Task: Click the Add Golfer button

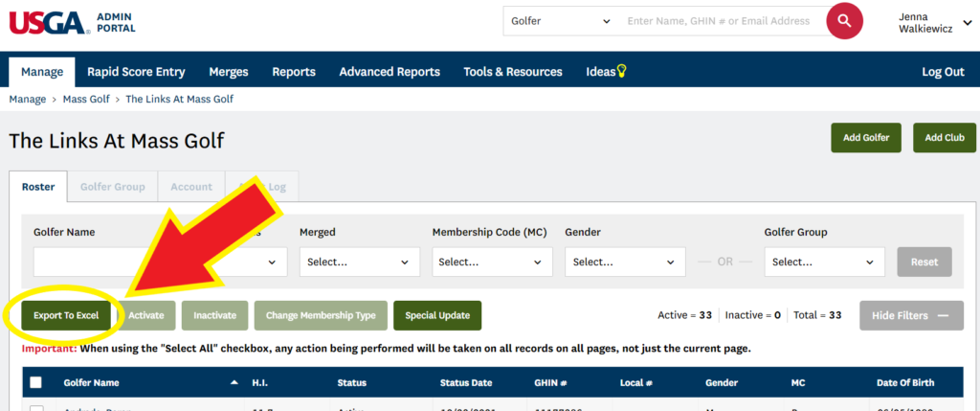Action: pyautogui.click(x=865, y=138)
